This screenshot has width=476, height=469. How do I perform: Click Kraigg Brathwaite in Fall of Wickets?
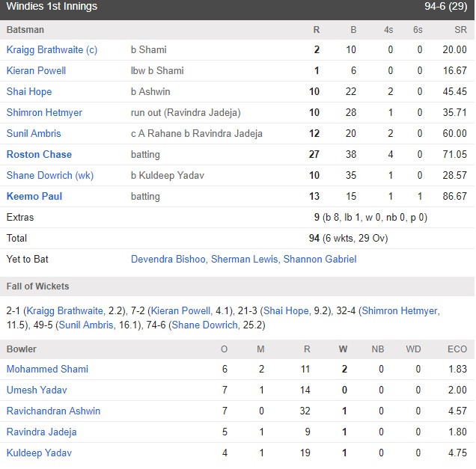65,310
